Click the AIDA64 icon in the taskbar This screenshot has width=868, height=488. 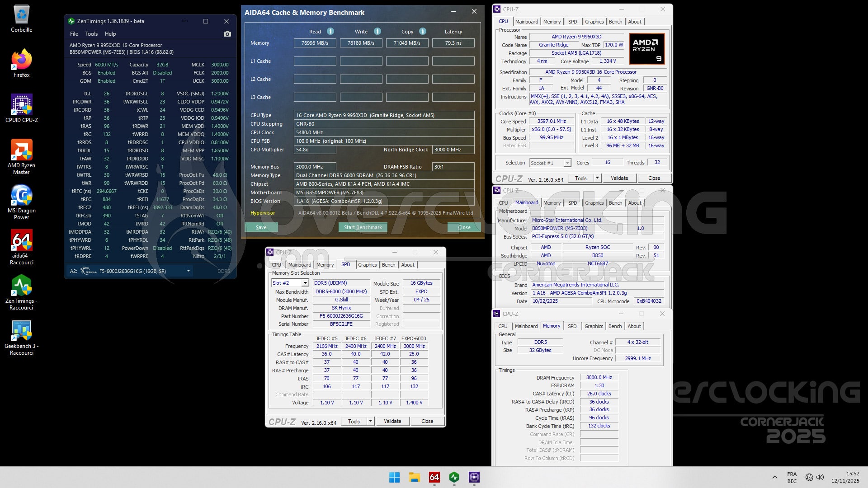434,477
